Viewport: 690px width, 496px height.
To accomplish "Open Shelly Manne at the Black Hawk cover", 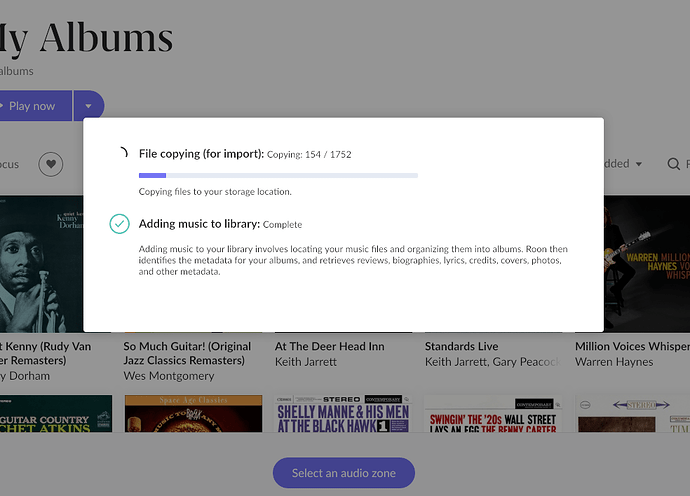I will click(x=343, y=414).
